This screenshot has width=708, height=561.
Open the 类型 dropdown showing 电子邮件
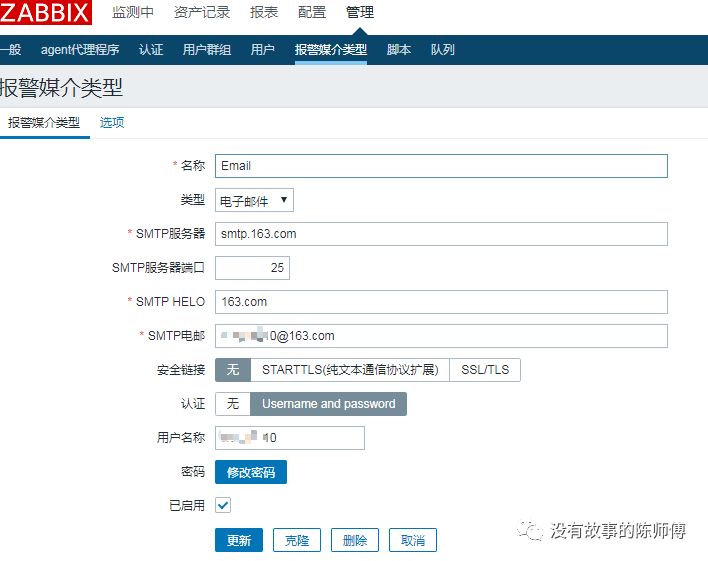254,200
